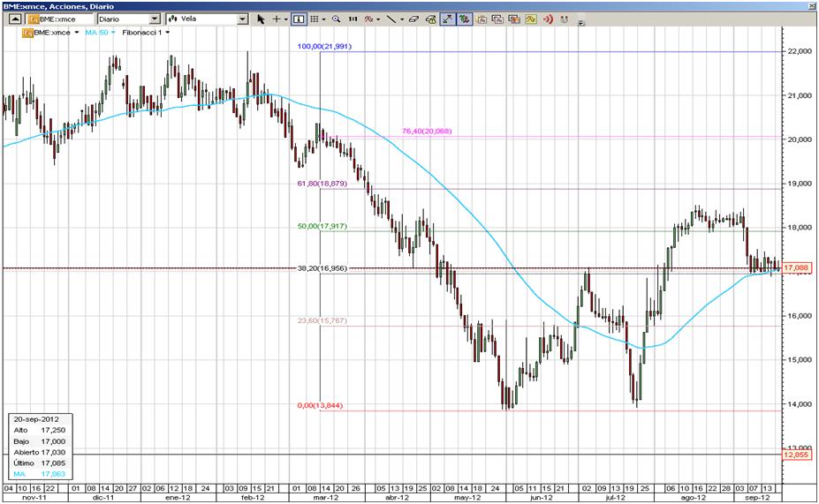The width and height of the screenshot is (819, 504).
Task: Click the open chart template icon
Action: point(482,19)
